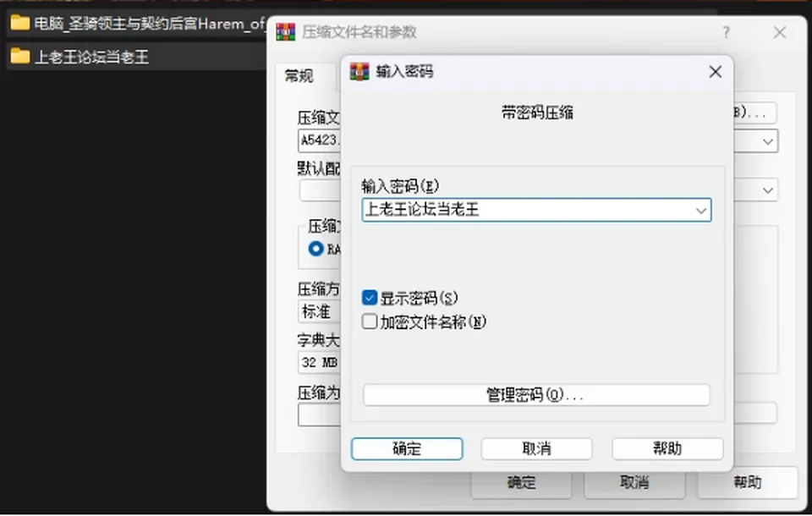Close the 压缩文件名和参数 window
Viewport: 812px width, 516px height.
(x=779, y=33)
